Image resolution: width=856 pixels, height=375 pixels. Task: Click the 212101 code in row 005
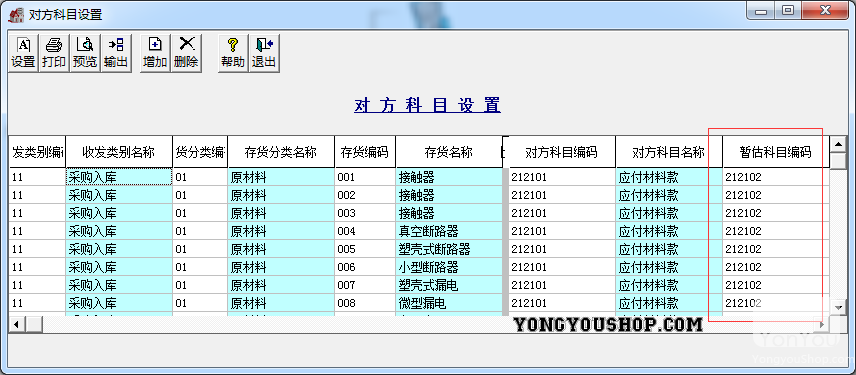click(x=562, y=249)
